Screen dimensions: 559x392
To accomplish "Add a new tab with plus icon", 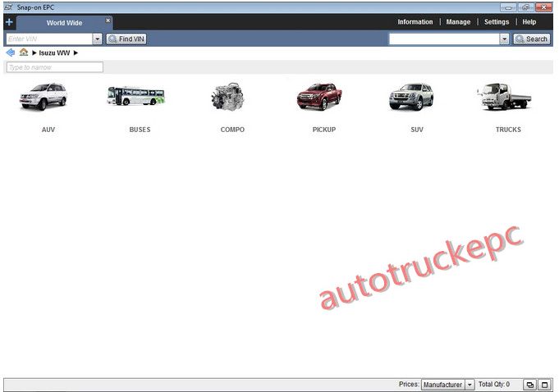I will click(x=9, y=22).
